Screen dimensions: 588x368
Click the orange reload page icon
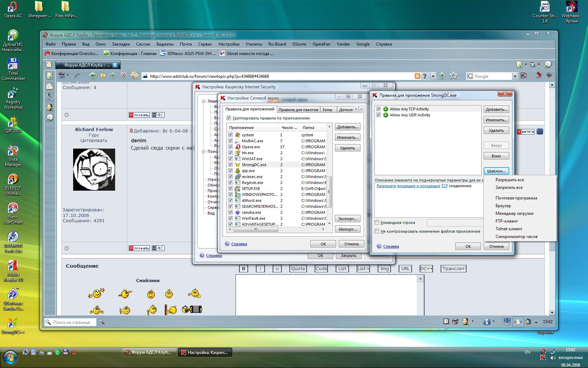[134, 75]
